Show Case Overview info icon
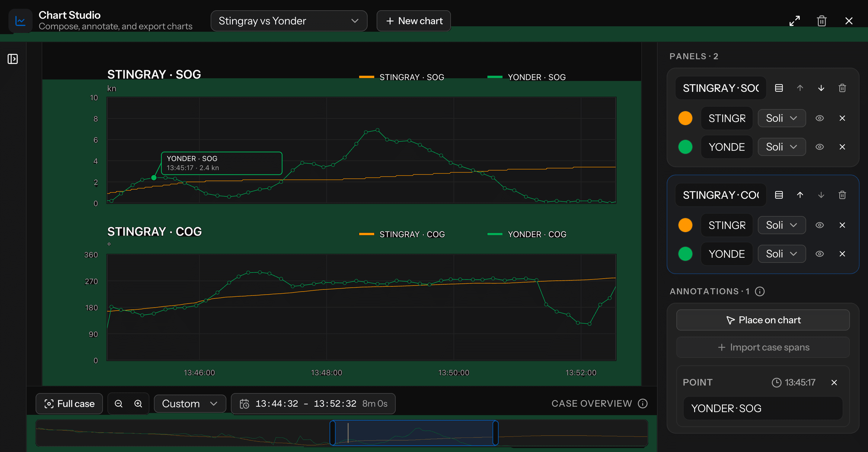The height and width of the screenshot is (452, 868). point(643,404)
